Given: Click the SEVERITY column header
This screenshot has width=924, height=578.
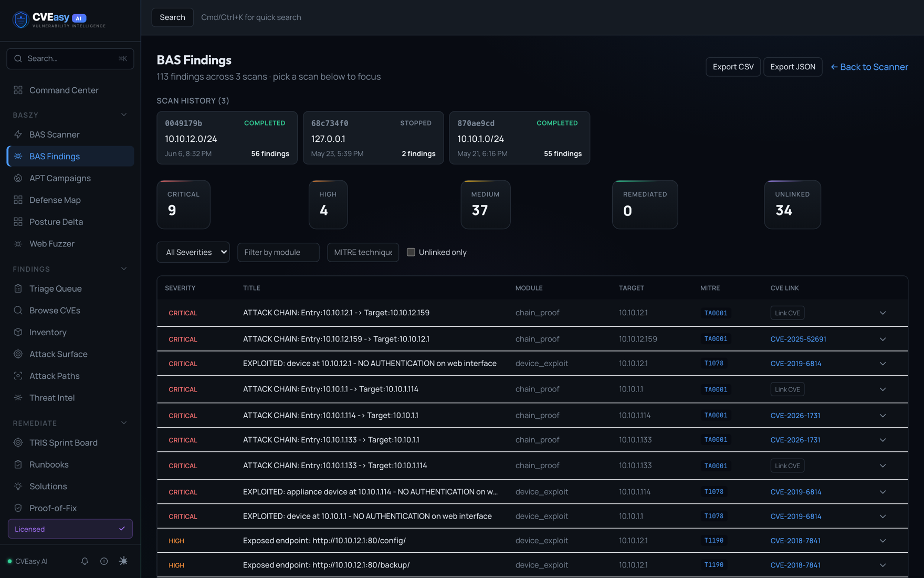Looking at the screenshot, I should point(180,288).
